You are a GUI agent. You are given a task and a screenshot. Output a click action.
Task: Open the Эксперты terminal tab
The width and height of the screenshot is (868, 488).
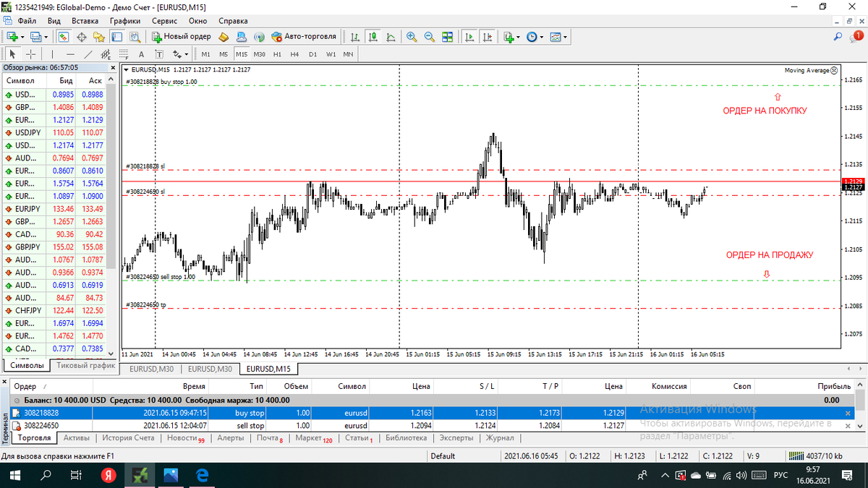click(x=456, y=438)
